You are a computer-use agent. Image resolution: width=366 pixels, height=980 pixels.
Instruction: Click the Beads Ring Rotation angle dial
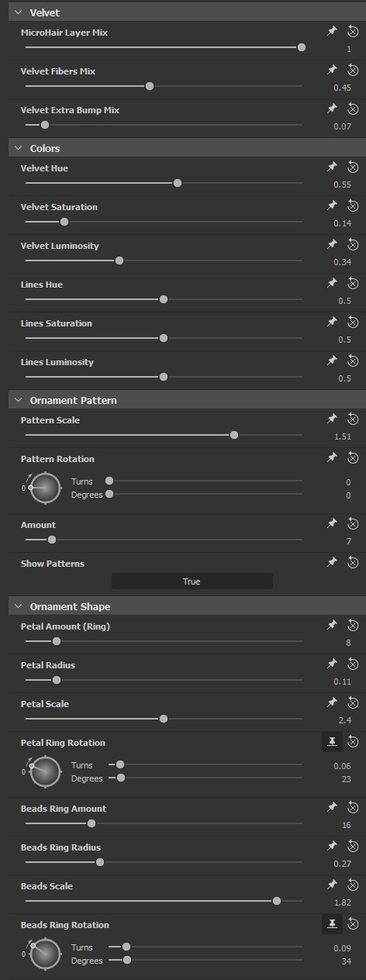point(45,954)
